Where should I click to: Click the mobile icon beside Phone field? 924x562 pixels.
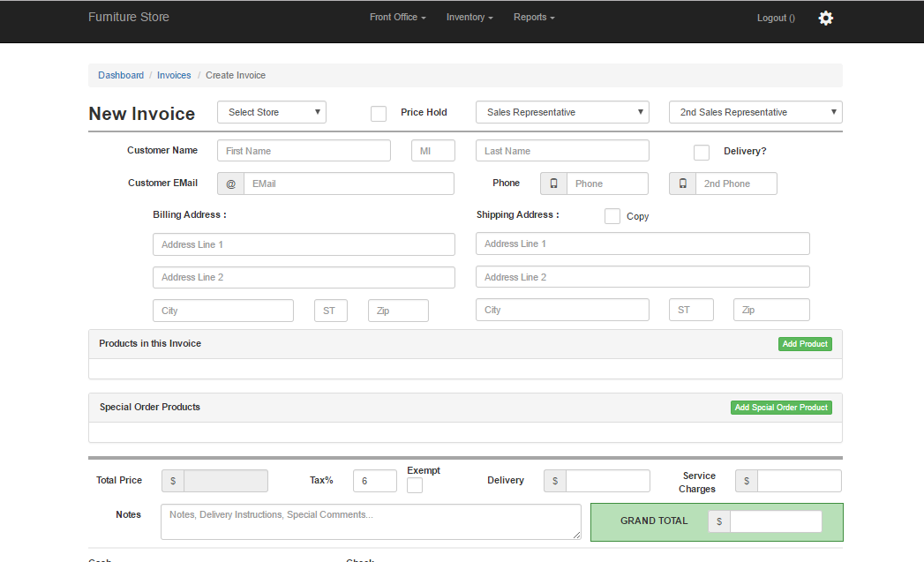click(x=553, y=184)
